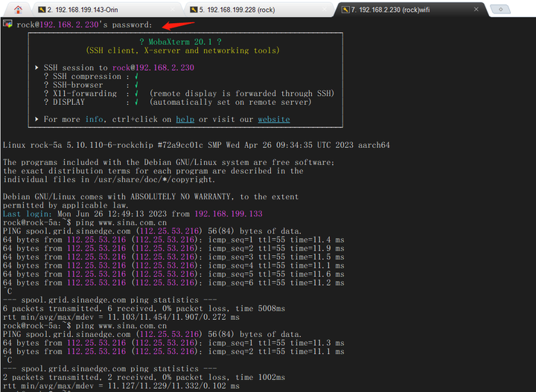This screenshot has width=536, height=392.
Task: Click the icmp_seq=4 ping reply line
Action: 173,266
